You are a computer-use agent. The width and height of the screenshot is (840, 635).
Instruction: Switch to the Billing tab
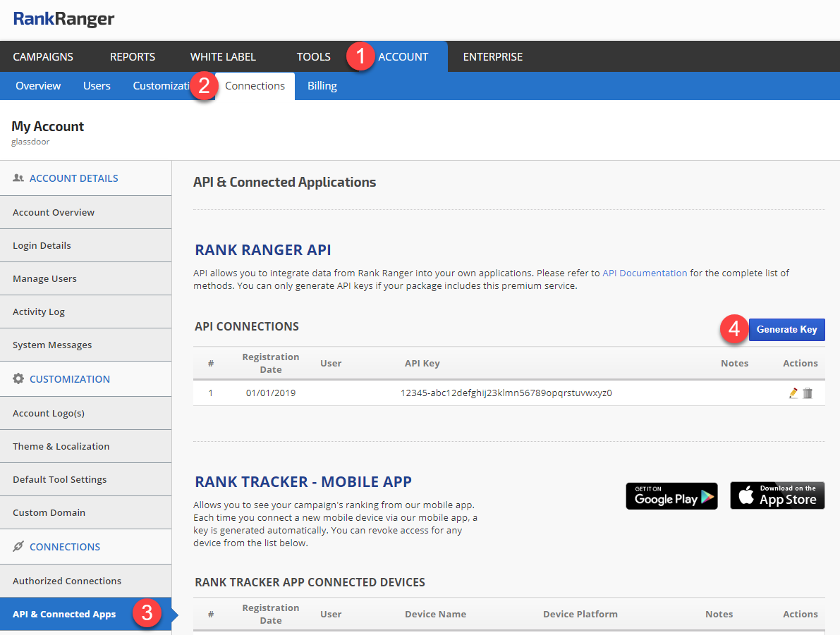(x=322, y=86)
